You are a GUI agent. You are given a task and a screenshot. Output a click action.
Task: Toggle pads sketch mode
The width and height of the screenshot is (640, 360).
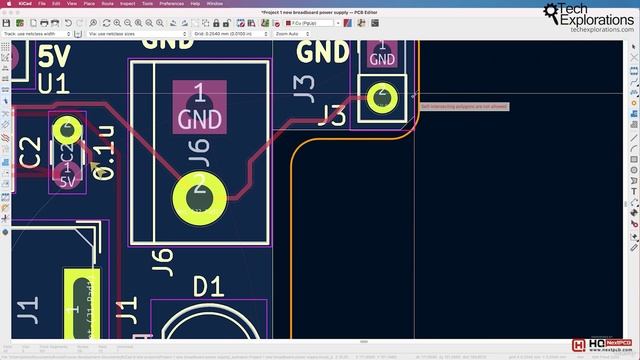pyautogui.click(x=5, y=198)
